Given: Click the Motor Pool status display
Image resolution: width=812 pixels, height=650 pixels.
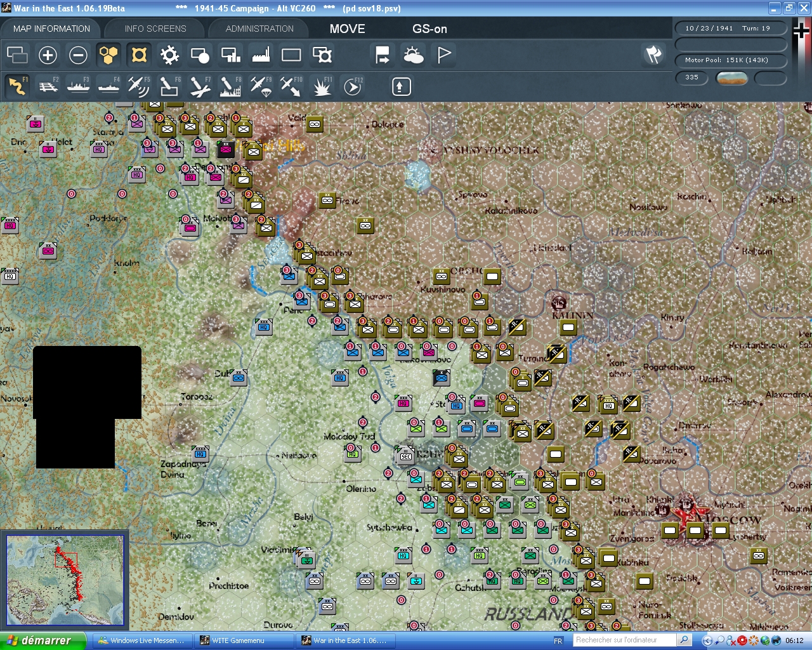Looking at the screenshot, I should click(x=731, y=60).
